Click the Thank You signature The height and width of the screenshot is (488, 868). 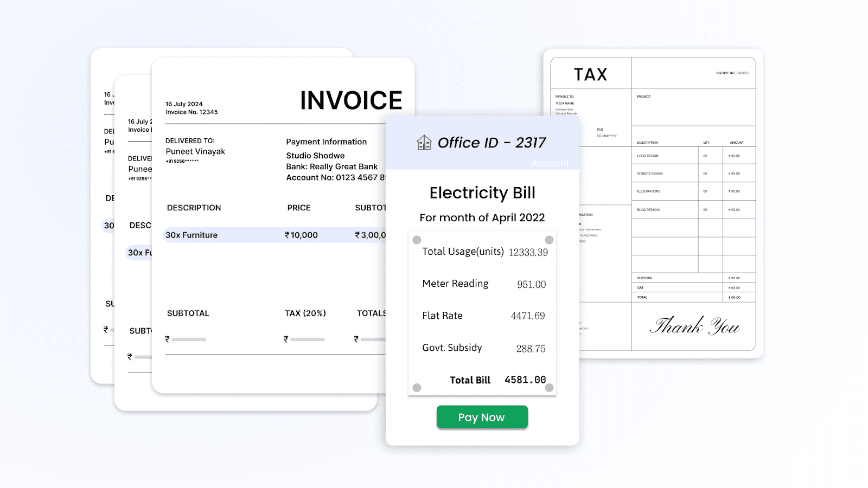(694, 326)
